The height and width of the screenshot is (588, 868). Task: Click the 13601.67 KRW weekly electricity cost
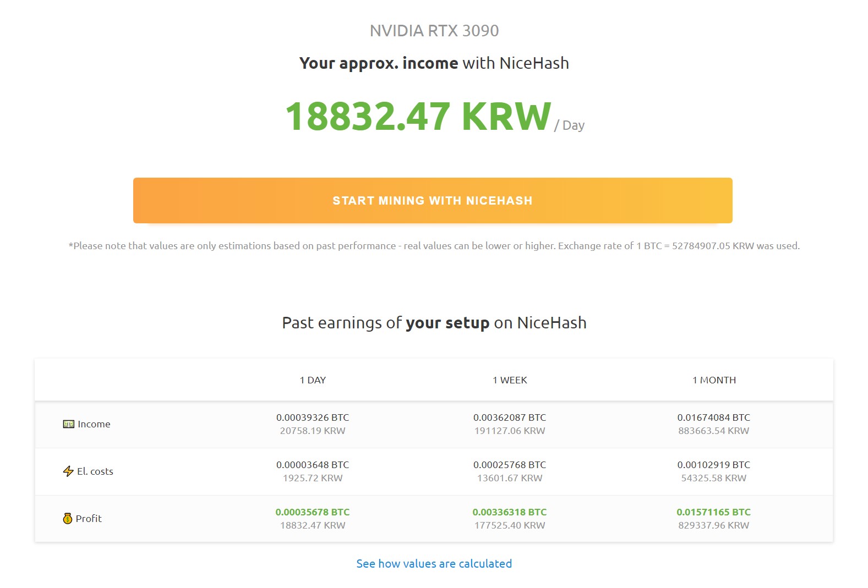[x=510, y=478]
